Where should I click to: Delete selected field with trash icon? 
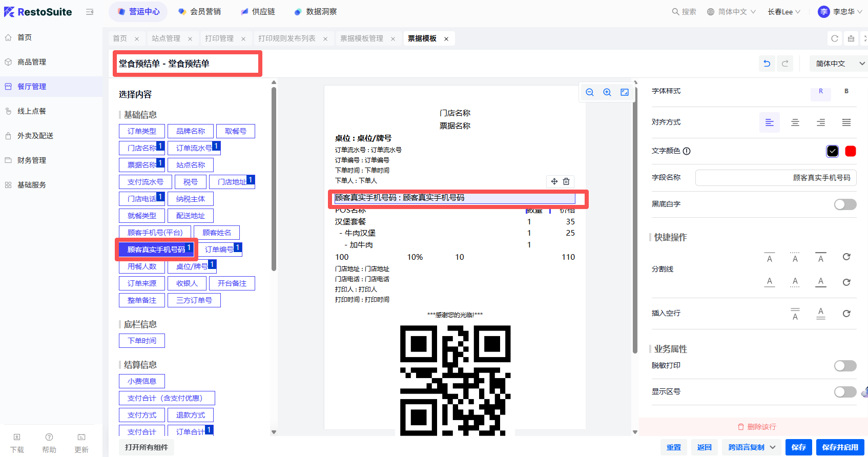(x=566, y=181)
